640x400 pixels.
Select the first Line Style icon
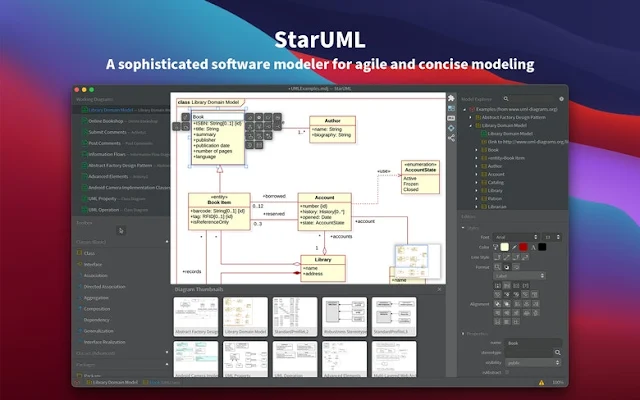tap(497, 257)
